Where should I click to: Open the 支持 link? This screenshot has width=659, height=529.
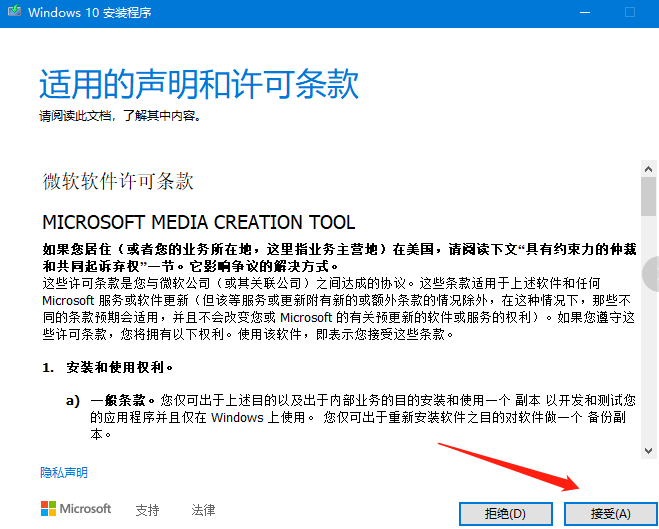point(147,510)
